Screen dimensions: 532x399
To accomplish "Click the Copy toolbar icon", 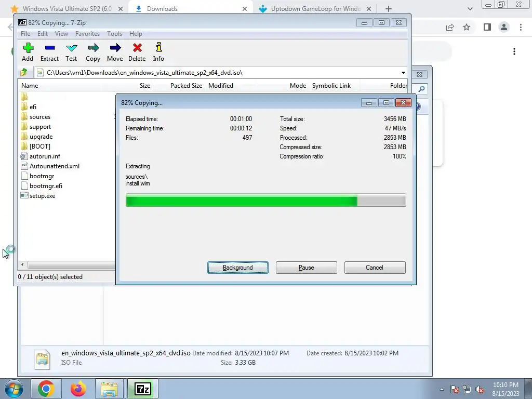I will [x=93, y=48].
